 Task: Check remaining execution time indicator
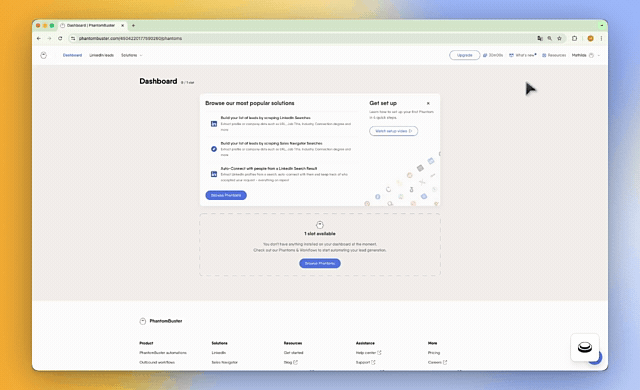pos(493,55)
